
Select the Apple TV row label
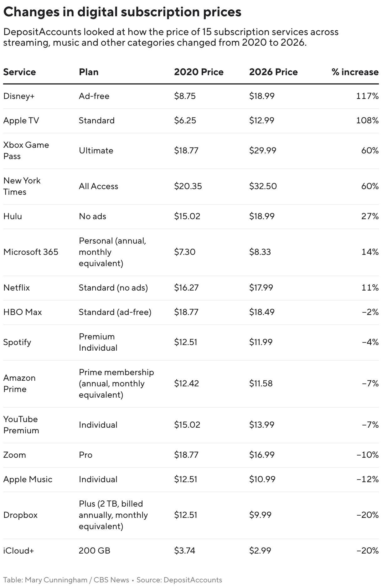21,120
